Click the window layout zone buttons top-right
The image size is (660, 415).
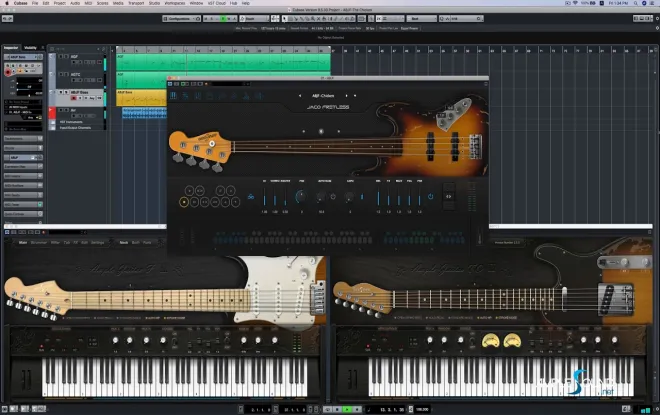[x=644, y=19]
